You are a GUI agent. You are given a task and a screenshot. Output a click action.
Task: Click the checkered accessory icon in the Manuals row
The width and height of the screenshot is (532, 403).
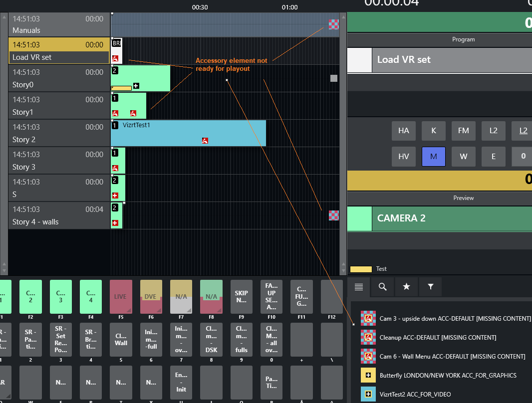click(333, 24)
